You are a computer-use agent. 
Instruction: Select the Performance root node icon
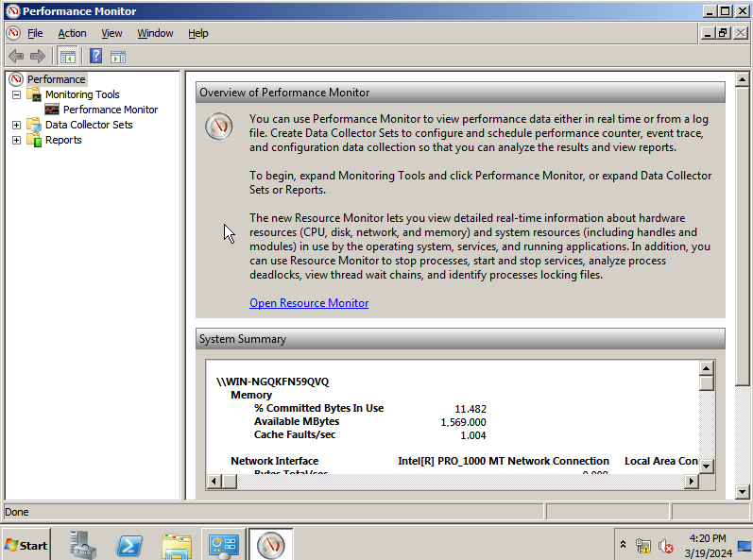[x=16, y=79]
